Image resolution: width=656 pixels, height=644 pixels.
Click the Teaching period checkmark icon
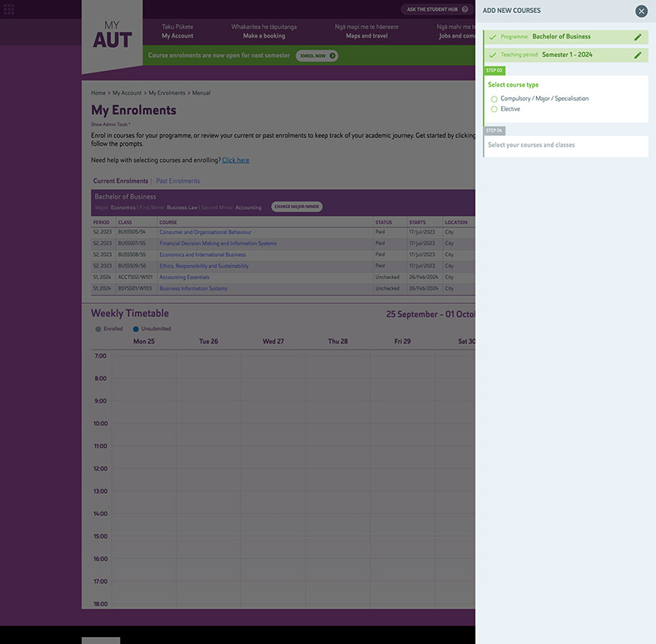pos(492,54)
